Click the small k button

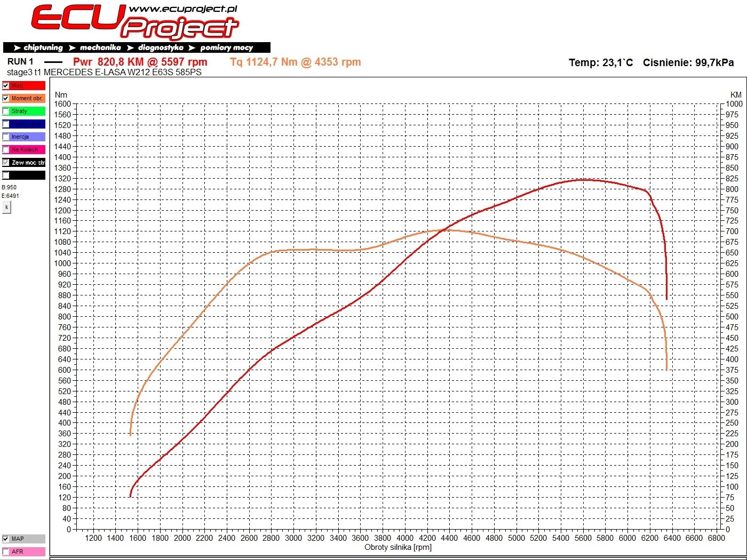[6, 207]
